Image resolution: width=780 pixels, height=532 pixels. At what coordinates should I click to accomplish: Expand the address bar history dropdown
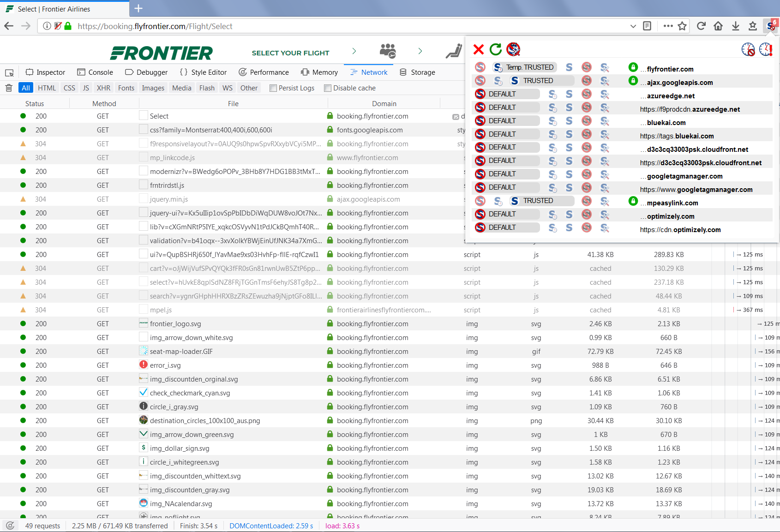pos(633,26)
